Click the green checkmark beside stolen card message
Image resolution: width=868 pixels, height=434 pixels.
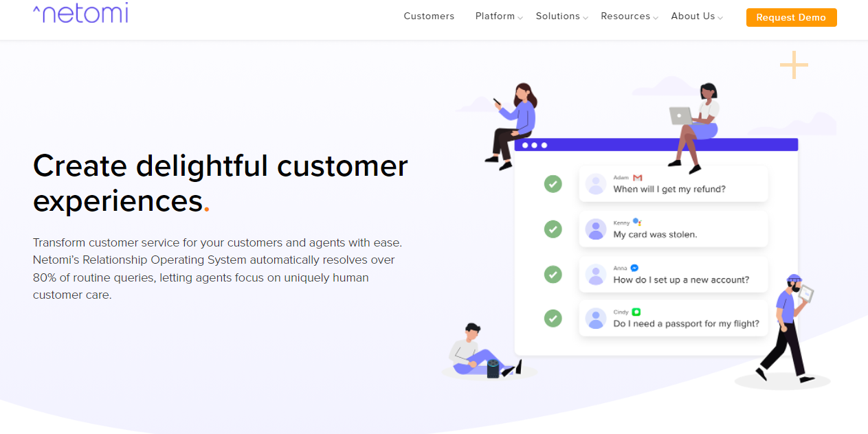click(553, 229)
